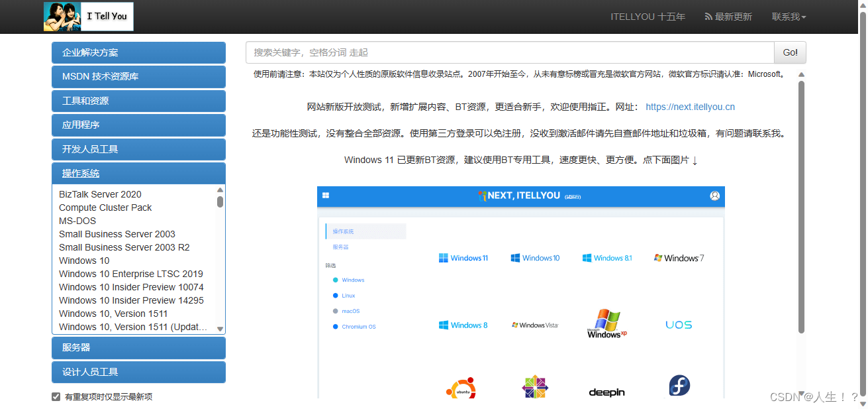Select the Chromium OS filter dot in preview
Image resolution: width=868 pixels, height=409 pixels.
pos(336,327)
